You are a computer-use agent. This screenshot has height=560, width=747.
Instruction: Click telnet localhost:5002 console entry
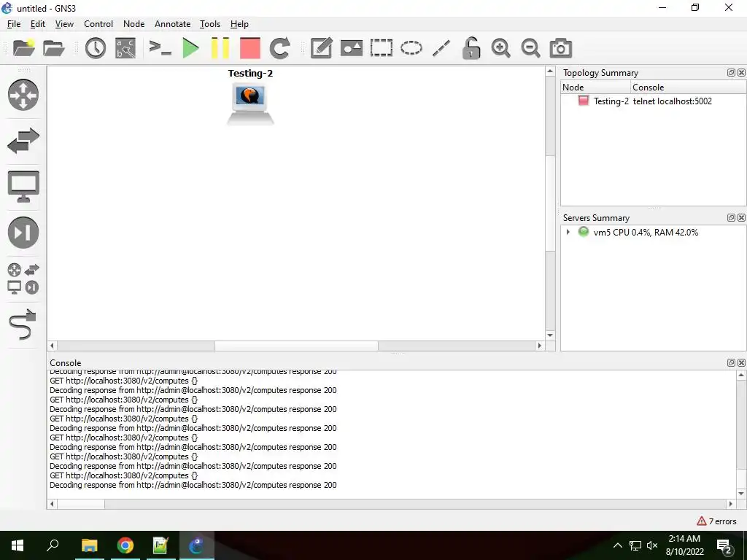click(672, 101)
